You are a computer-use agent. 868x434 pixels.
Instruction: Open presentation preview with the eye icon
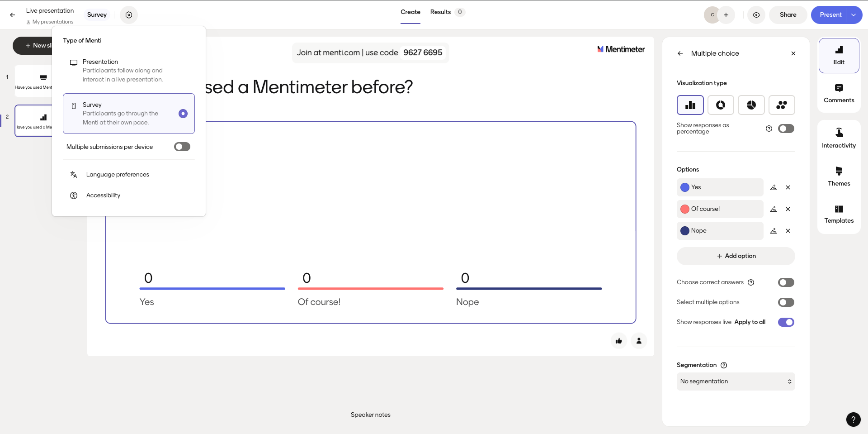coord(756,14)
